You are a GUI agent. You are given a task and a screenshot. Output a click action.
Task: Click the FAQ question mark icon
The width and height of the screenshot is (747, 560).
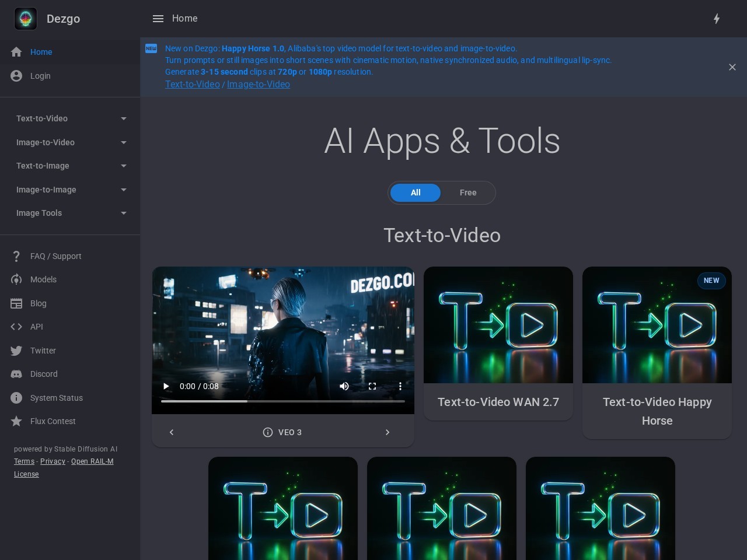16,256
